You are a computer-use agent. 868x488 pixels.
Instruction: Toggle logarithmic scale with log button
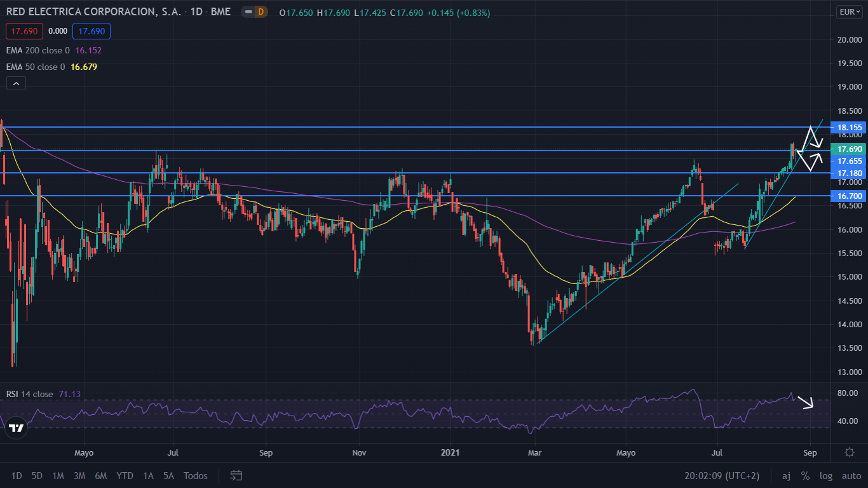click(x=826, y=475)
